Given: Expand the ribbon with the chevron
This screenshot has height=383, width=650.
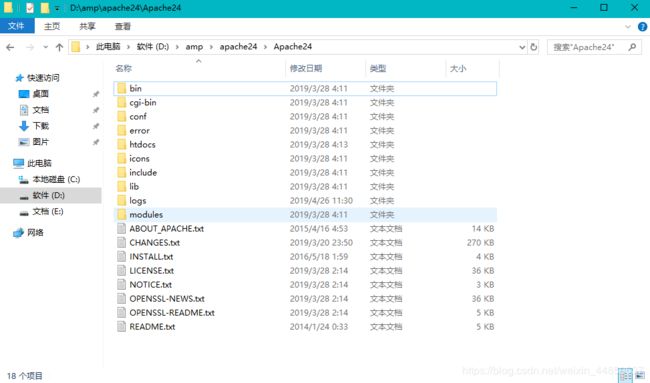Looking at the screenshot, I should pyautogui.click(x=628, y=27).
